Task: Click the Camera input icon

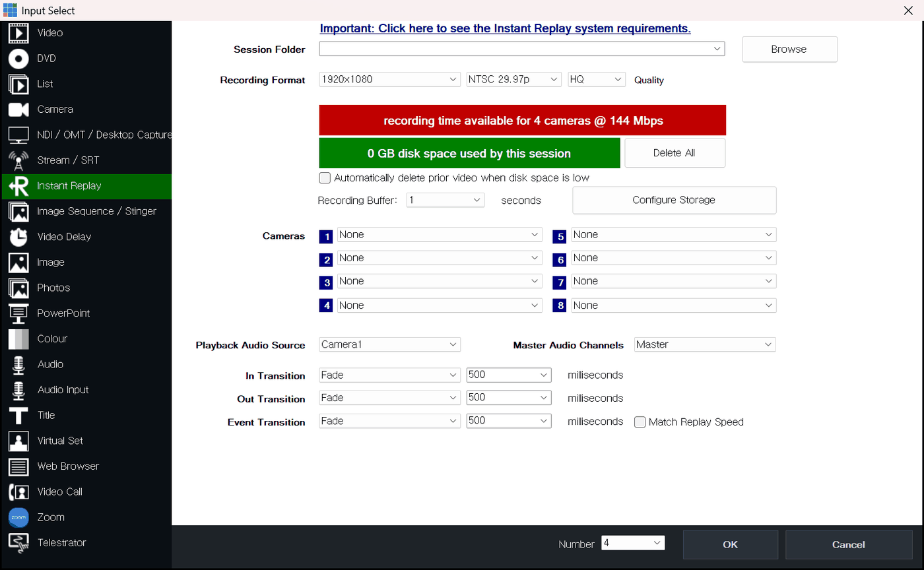Action: click(x=18, y=110)
